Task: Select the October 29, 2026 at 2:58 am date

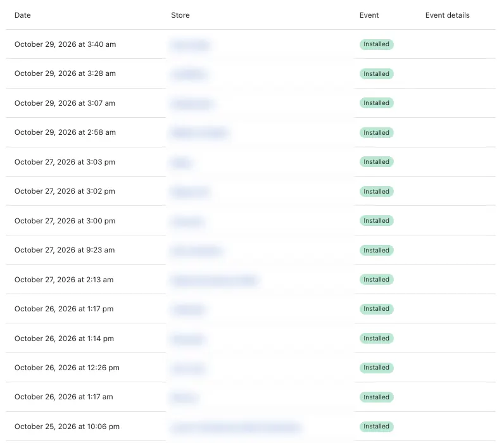Action: point(65,132)
